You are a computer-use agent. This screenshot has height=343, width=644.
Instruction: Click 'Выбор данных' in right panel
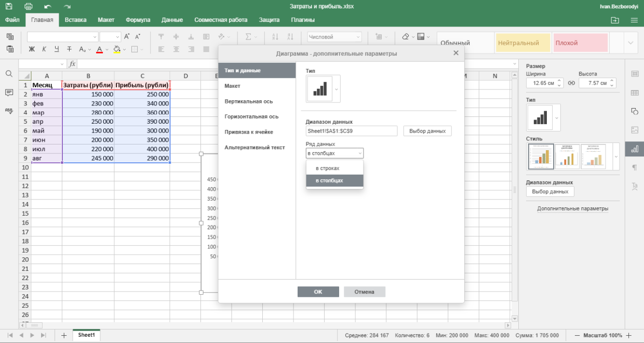coord(550,192)
